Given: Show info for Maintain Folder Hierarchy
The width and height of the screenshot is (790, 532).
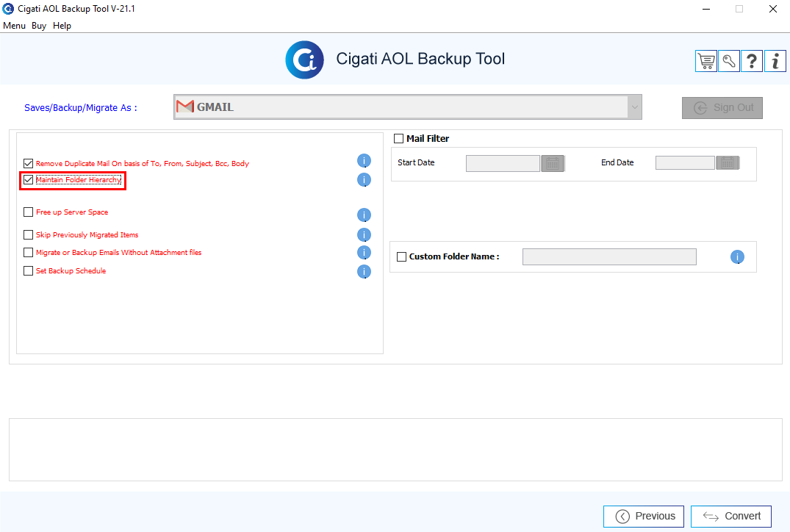Looking at the screenshot, I should (x=364, y=180).
